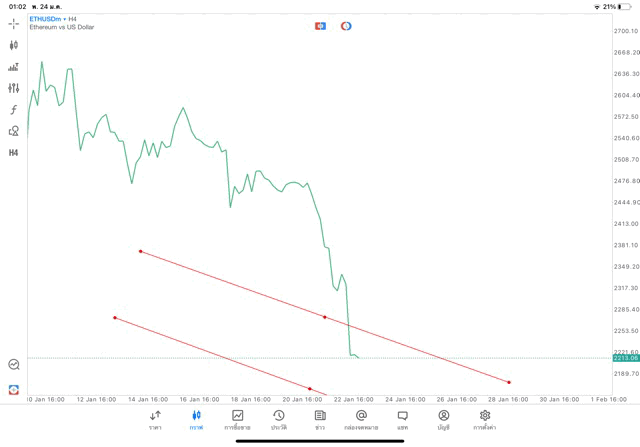Switch to the ราคา (Quotes) tab
Screen dimensions: 640x447
(x=155, y=419)
